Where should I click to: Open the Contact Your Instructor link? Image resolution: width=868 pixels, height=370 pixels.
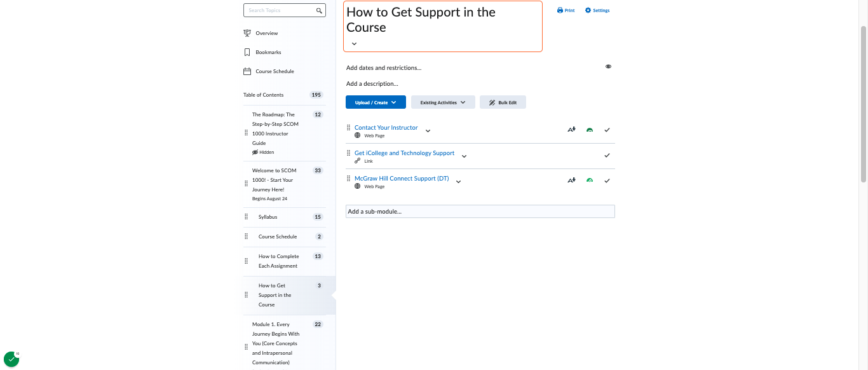click(386, 128)
